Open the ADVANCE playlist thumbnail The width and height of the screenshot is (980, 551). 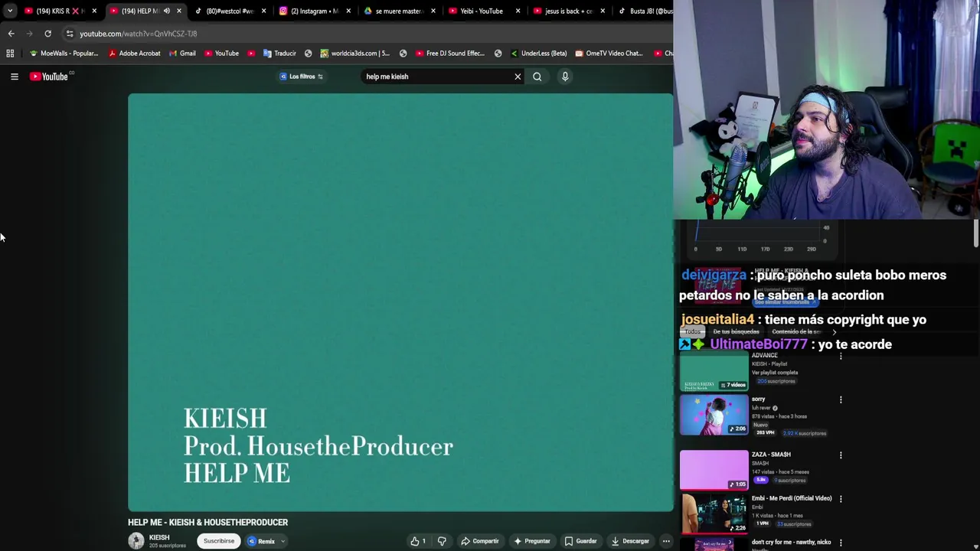coord(714,372)
